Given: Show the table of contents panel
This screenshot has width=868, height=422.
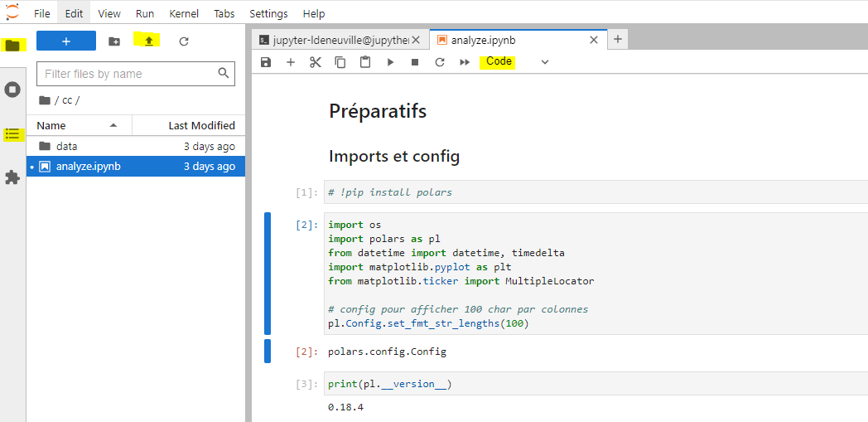Looking at the screenshot, I should (x=12, y=133).
